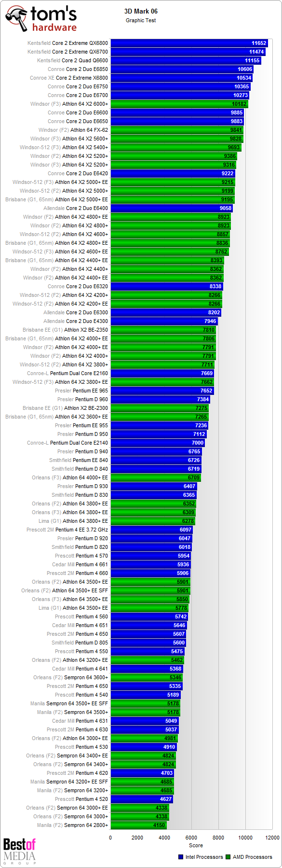The width and height of the screenshot is (282, 868).
Task: Click the 'Allendale Core 2 Duo E4300' label
Action: [76, 321]
